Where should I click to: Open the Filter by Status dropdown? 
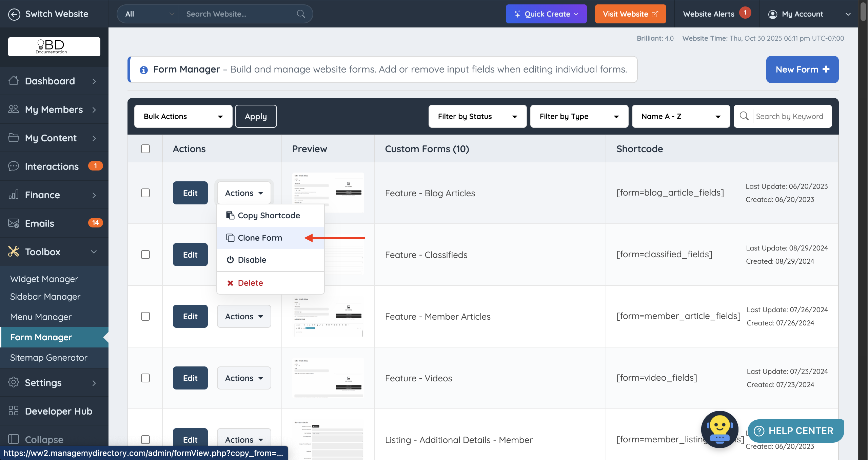[x=477, y=116]
